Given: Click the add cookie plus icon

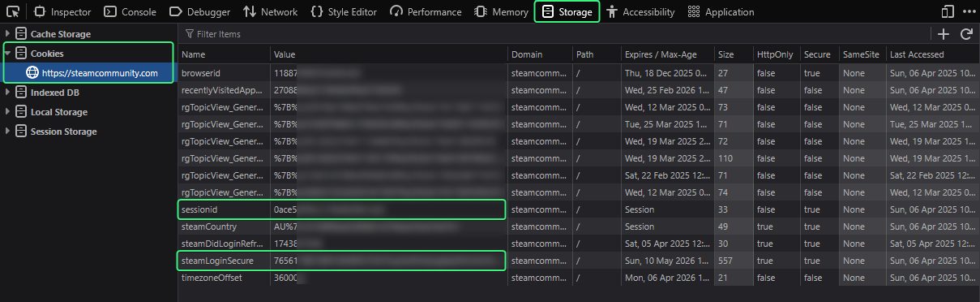Looking at the screenshot, I should tap(944, 34).
